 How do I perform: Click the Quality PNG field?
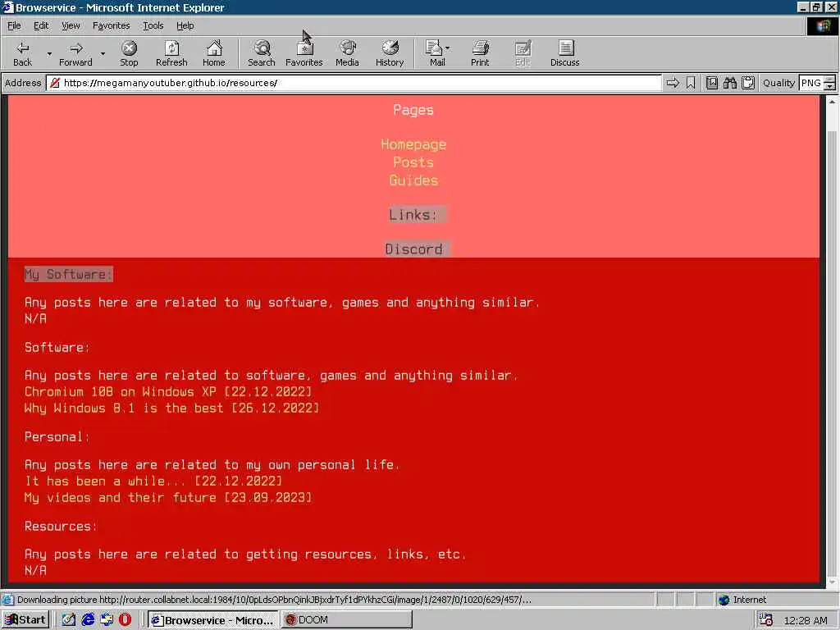click(x=811, y=83)
